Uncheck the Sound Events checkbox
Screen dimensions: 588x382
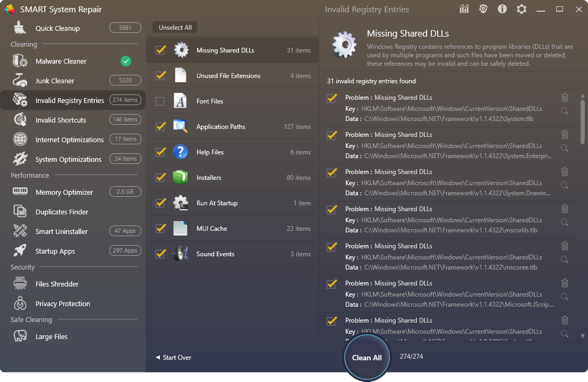pyautogui.click(x=160, y=254)
